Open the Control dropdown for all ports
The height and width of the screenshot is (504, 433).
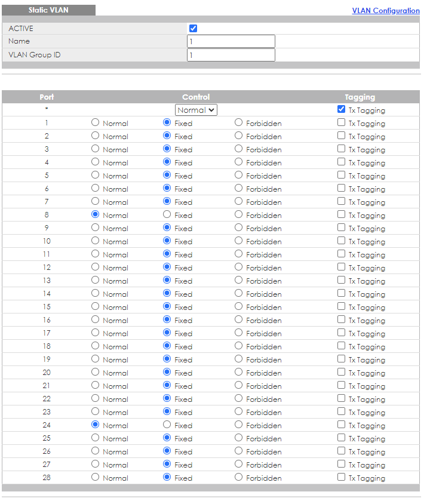pos(196,110)
